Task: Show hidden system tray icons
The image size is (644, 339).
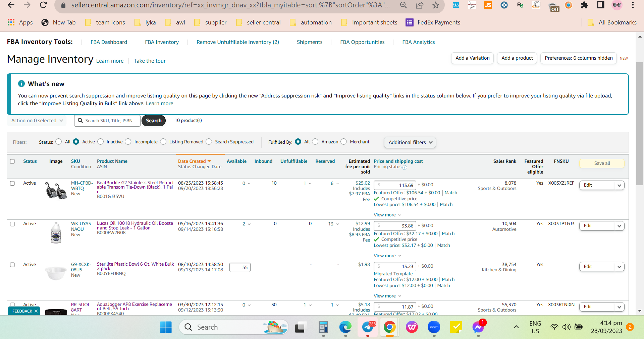Action: coord(516,327)
